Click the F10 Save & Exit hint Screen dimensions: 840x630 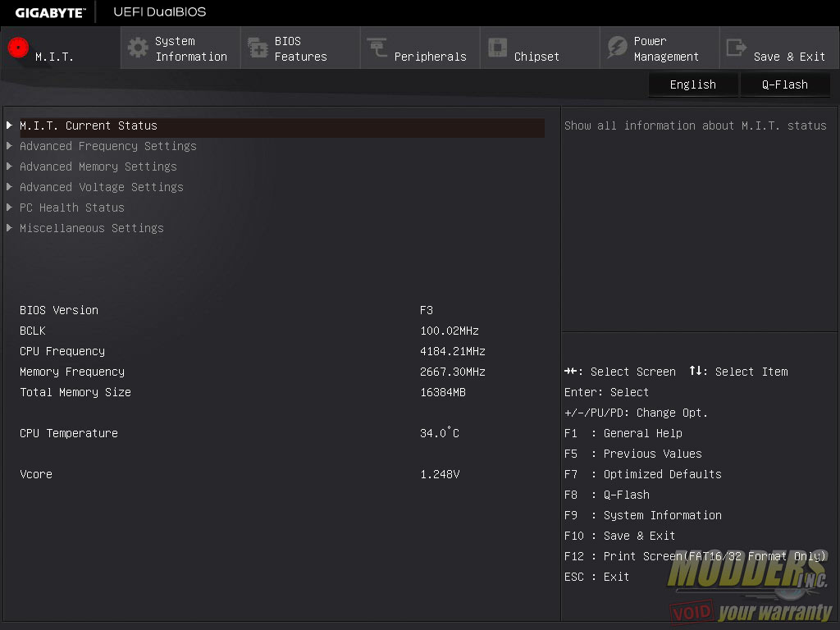[x=620, y=536]
